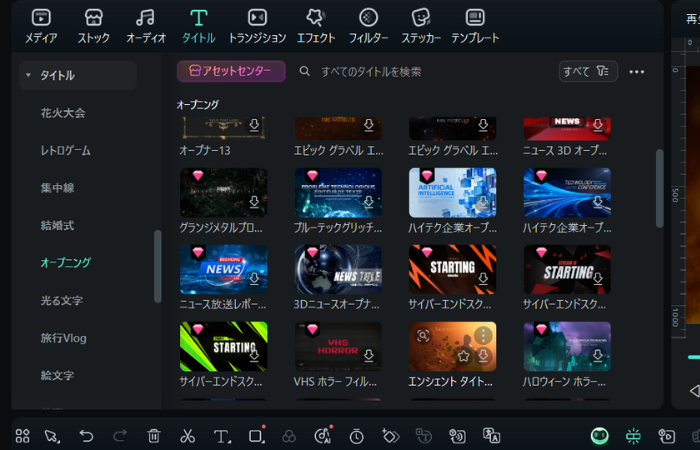Click the アセットセンター button

[231, 72]
